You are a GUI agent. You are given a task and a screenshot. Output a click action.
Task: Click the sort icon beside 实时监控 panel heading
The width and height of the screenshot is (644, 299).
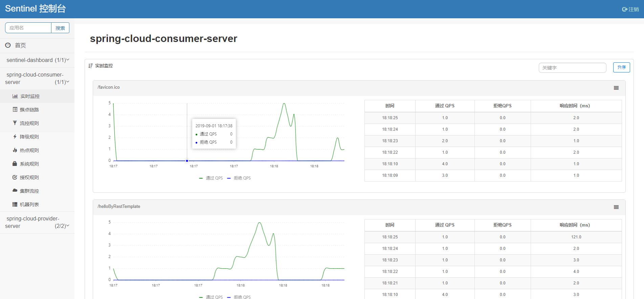click(90, 66)
